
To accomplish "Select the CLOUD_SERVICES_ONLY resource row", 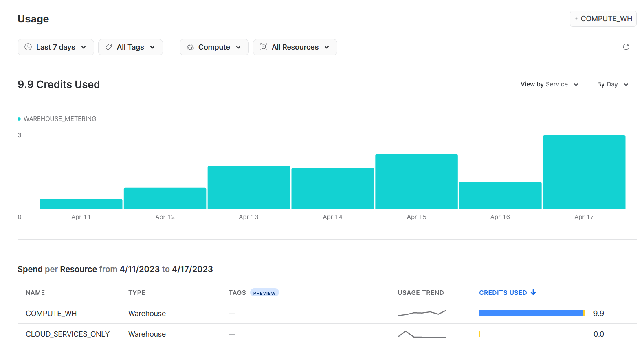I will (68, 334).
